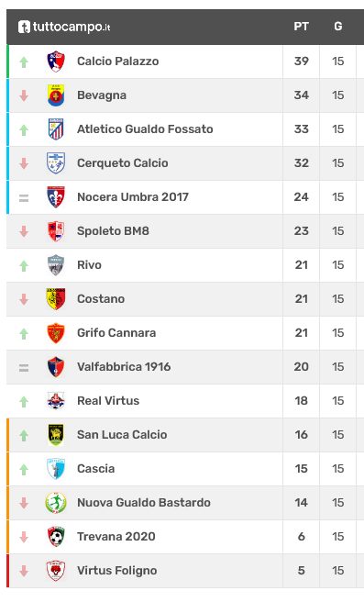Click the Nocera Umbra 2017 crest
364x602 pixels.
pos(56,197)
